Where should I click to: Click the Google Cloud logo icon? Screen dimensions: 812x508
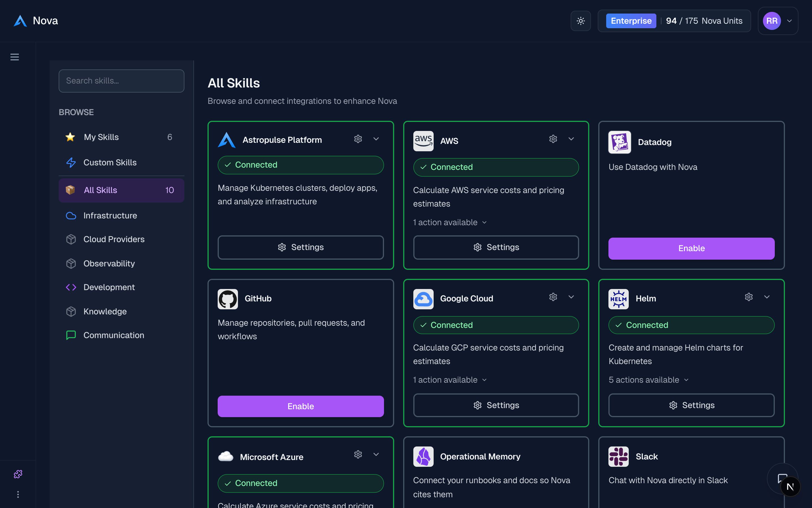coord(423,299)
